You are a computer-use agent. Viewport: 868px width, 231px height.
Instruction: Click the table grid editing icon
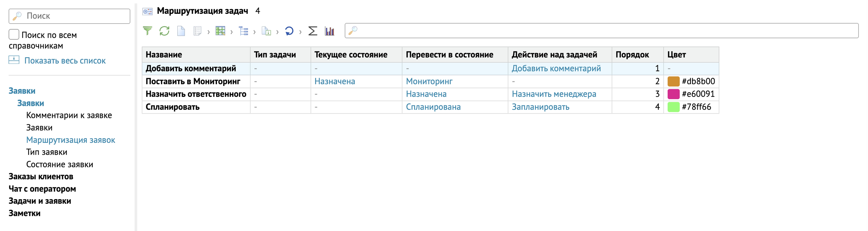[x=220, y=31]
